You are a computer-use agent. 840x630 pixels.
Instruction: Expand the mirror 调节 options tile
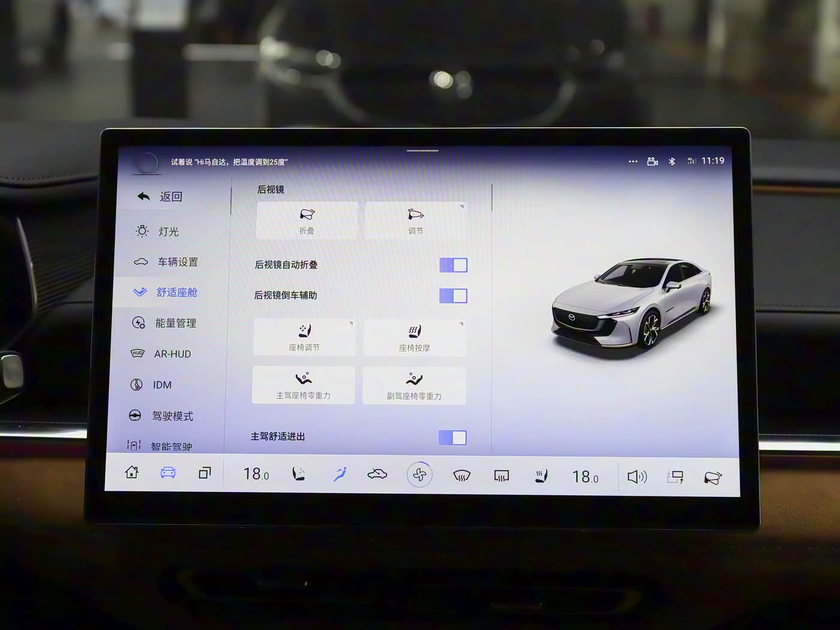coord(415,221)
